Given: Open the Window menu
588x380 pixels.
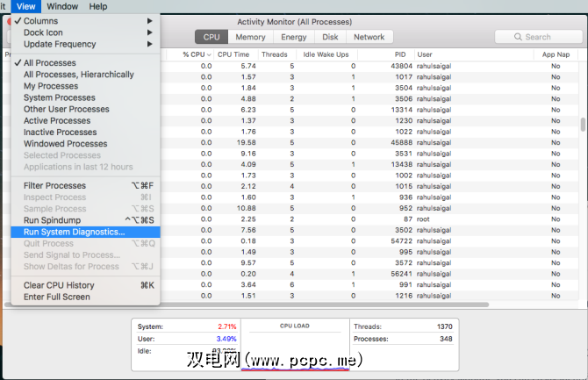Looking at the screenshot, I should click(62, 6).
